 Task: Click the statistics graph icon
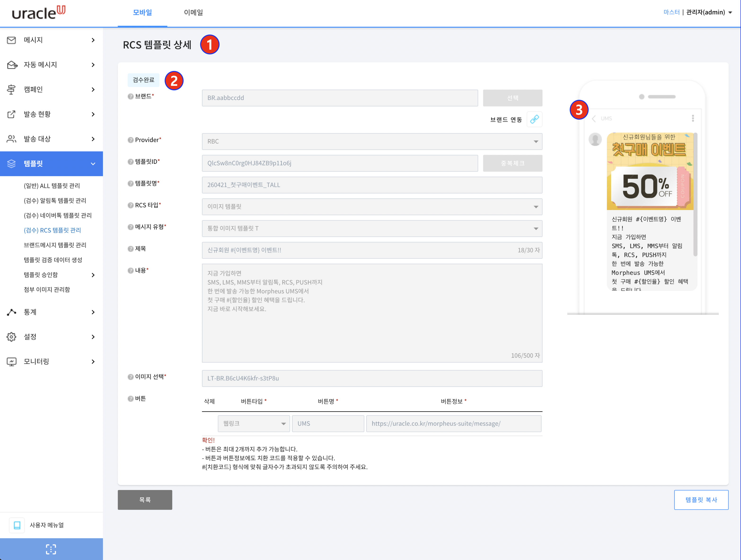(x=11, y=312)
